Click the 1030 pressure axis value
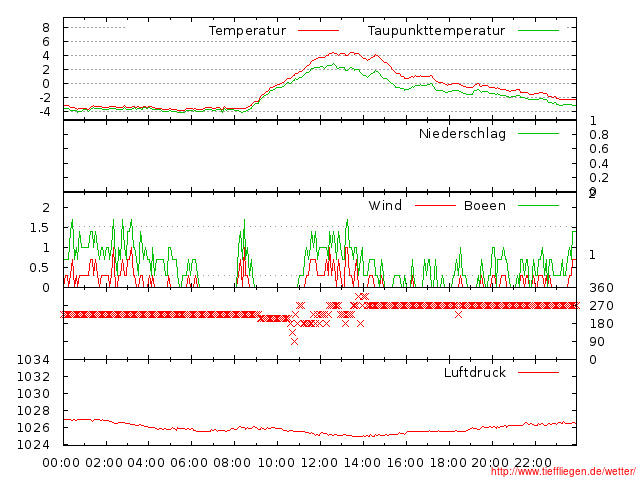 click(33, 393)
